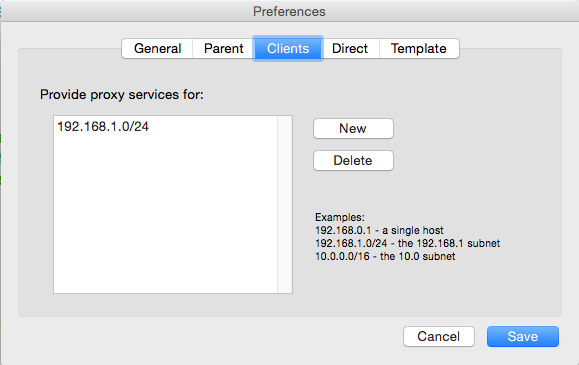Switch to the General tab
Screen dimensions: 579x365
pos(157,48)
